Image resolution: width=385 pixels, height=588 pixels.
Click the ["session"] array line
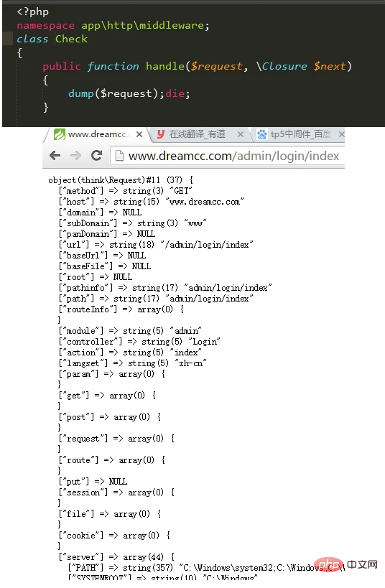coord(116,493)
